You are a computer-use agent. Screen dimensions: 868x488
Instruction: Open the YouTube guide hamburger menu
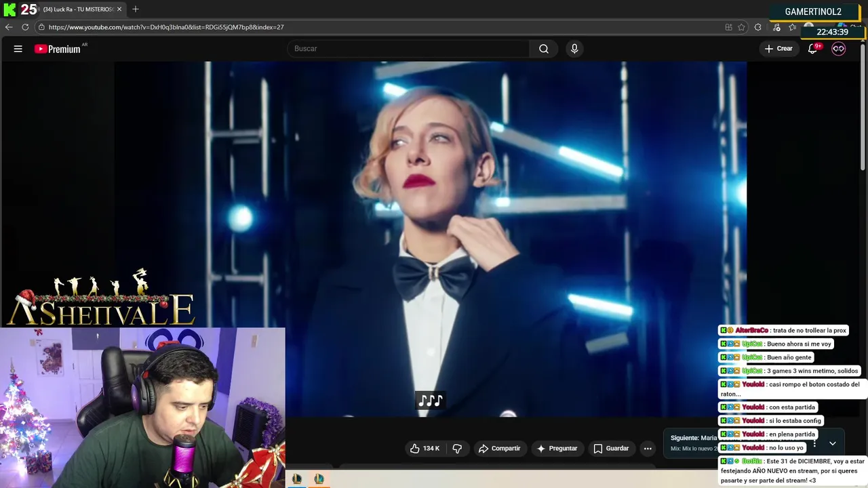pyautogui.click(x=18, y=49)
